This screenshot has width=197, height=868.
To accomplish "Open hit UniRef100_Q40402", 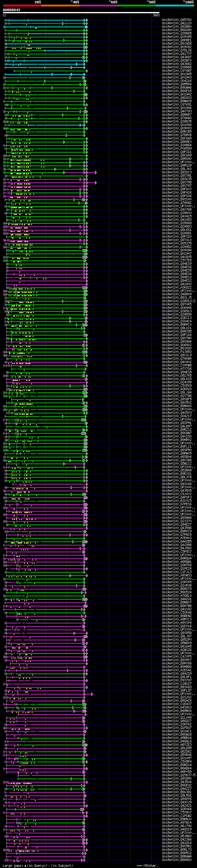I will [x=177, y=362].
